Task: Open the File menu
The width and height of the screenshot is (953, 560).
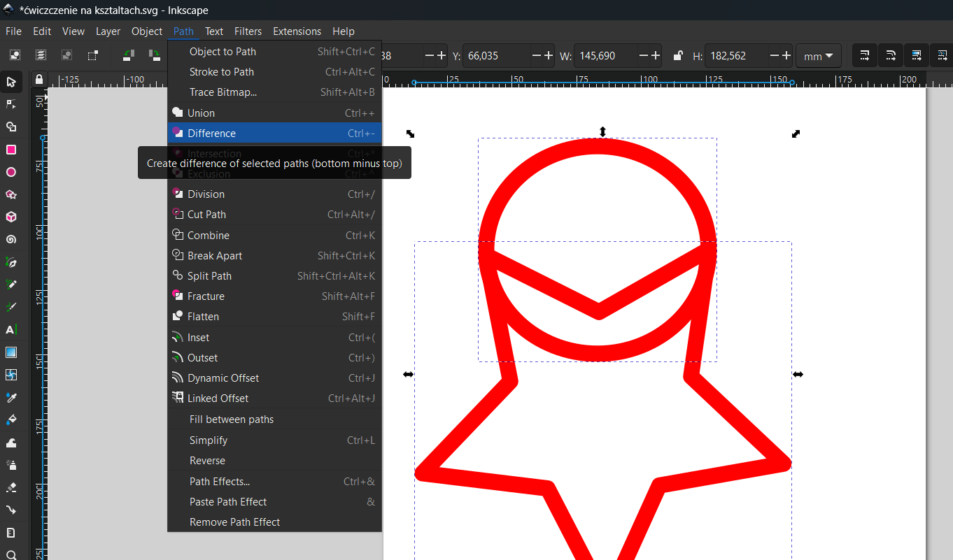Action: pyautogui.click(x=13, y=31)
